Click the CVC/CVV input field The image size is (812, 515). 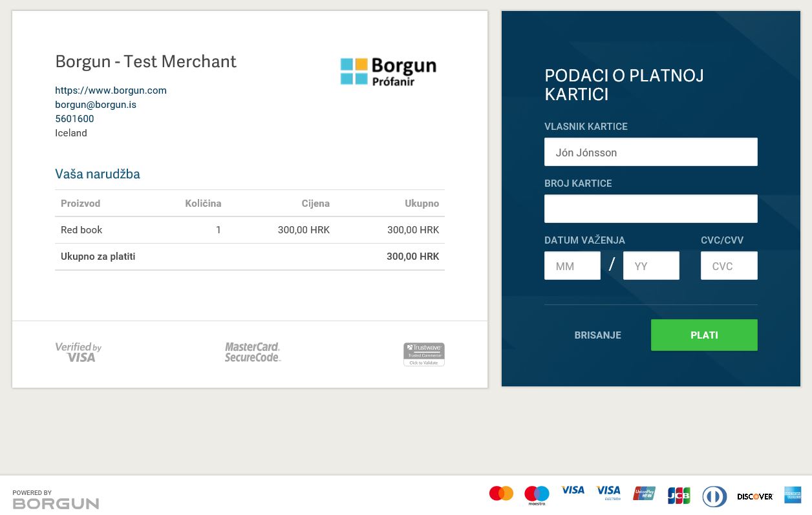pyautogui.click(x=729, y=266)
